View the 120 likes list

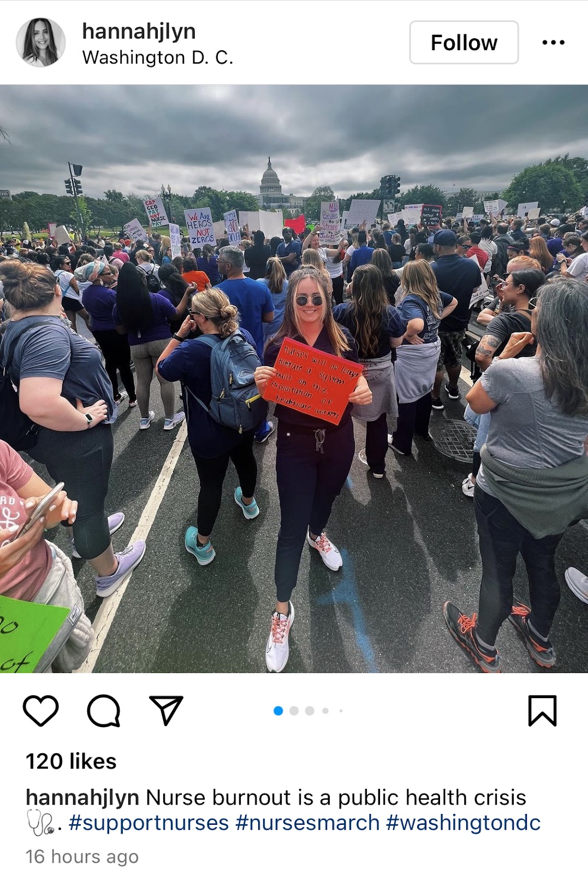click(71, 761)
